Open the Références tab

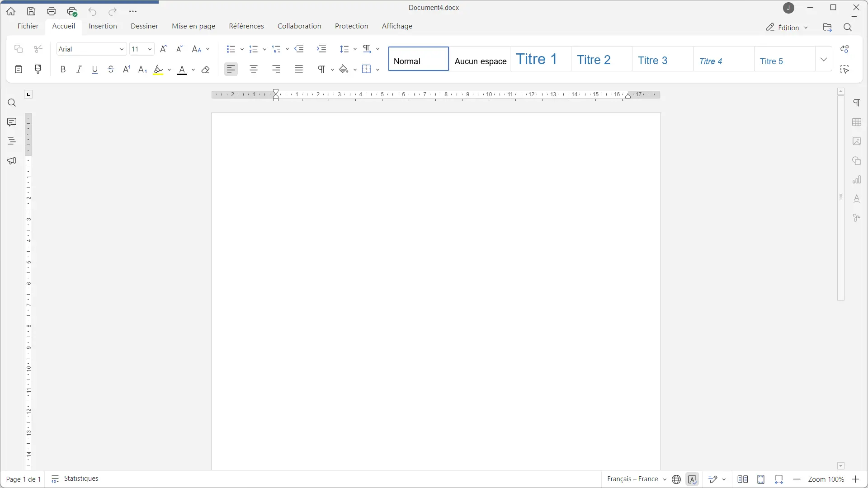246,26
